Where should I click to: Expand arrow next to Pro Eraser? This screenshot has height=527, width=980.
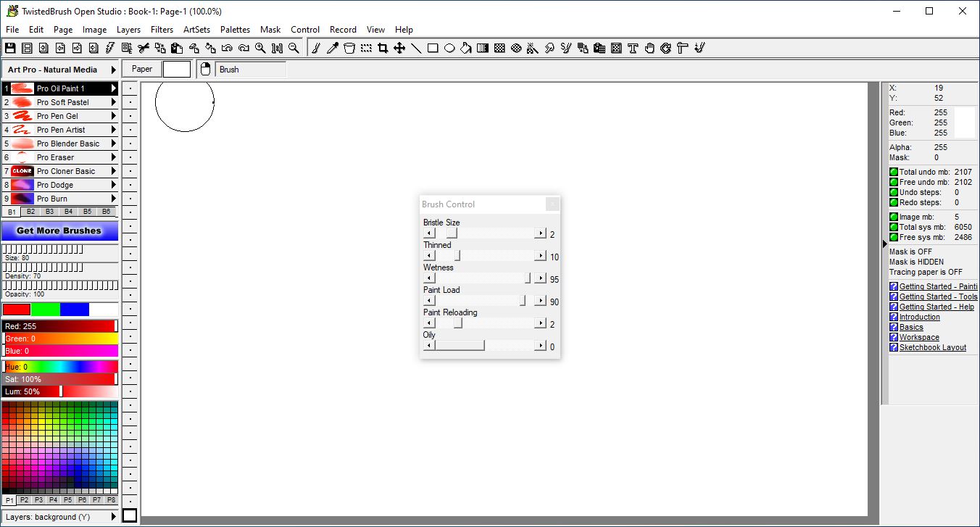[x=114, y=157]
